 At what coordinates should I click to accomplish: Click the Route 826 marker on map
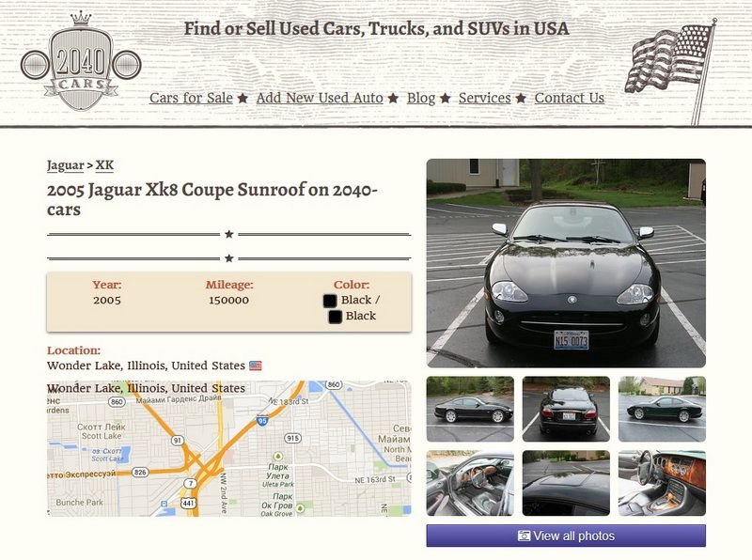(x=139, y=473)
